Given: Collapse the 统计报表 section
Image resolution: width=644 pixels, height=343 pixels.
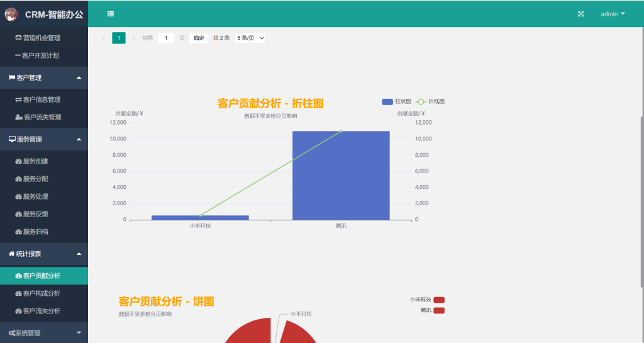Looking at the screenshot, I should pos(44,254).
